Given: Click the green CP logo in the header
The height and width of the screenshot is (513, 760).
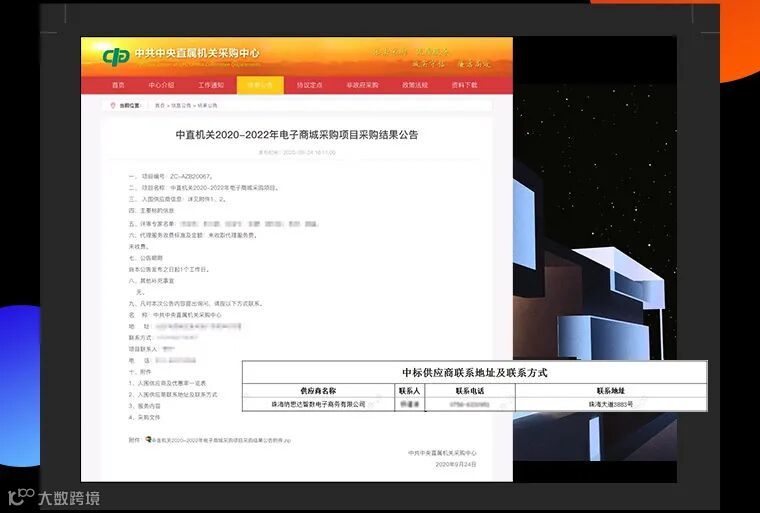Looking at the screenshot, I should 116,56.
